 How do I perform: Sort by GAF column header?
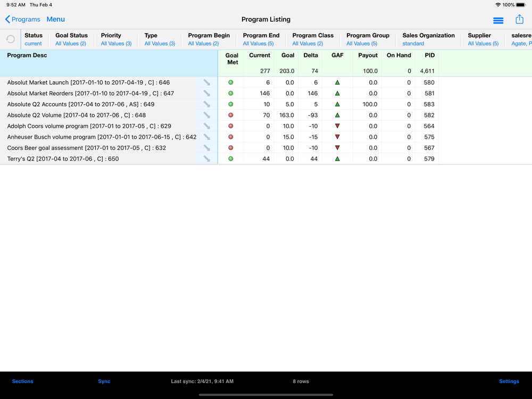338,55
